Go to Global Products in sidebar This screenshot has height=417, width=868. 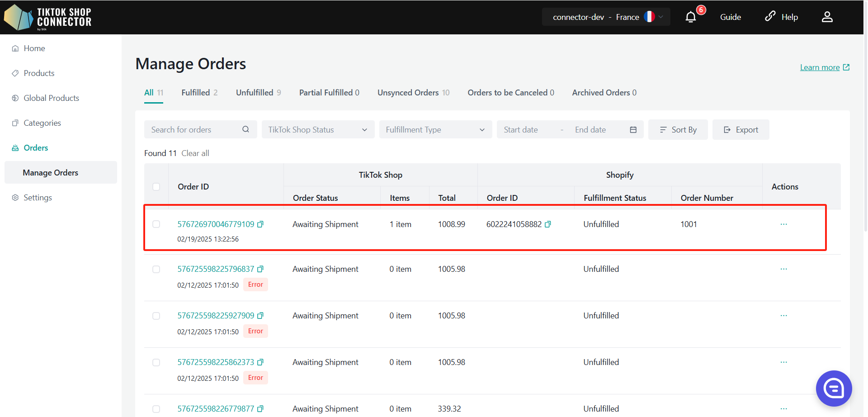(51, 98)
